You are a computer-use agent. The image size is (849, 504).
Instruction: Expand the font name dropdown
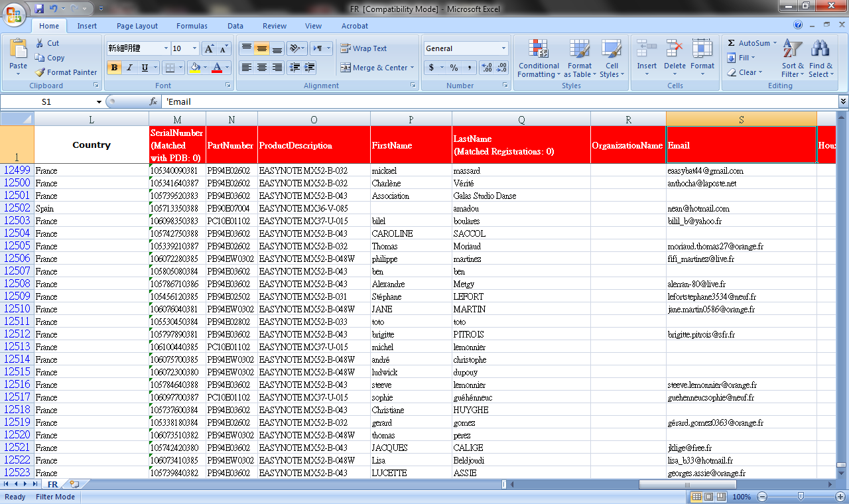tap(166, 48)
